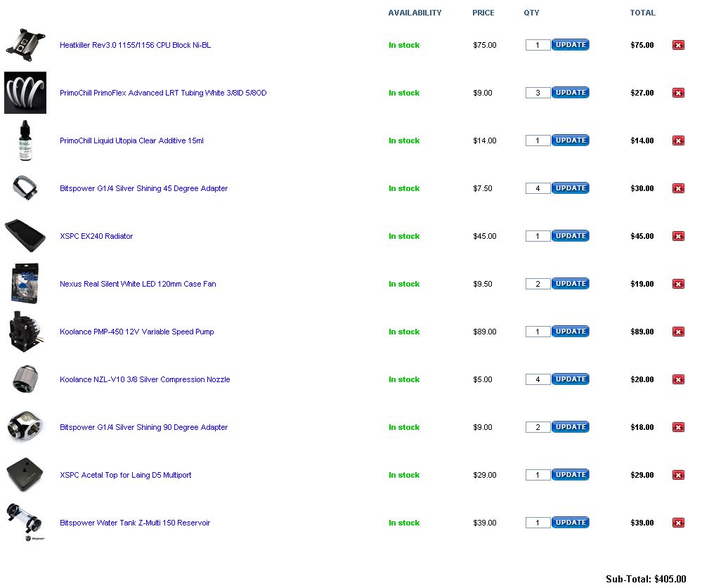Update quantity for 90 Degree Adapter

571,427
